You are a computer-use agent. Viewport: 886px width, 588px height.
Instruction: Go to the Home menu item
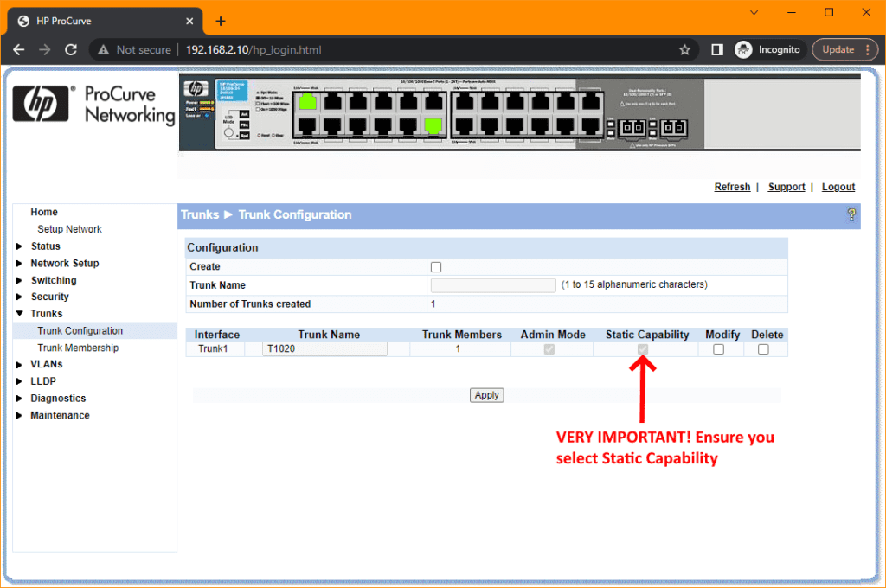point(44,212)
